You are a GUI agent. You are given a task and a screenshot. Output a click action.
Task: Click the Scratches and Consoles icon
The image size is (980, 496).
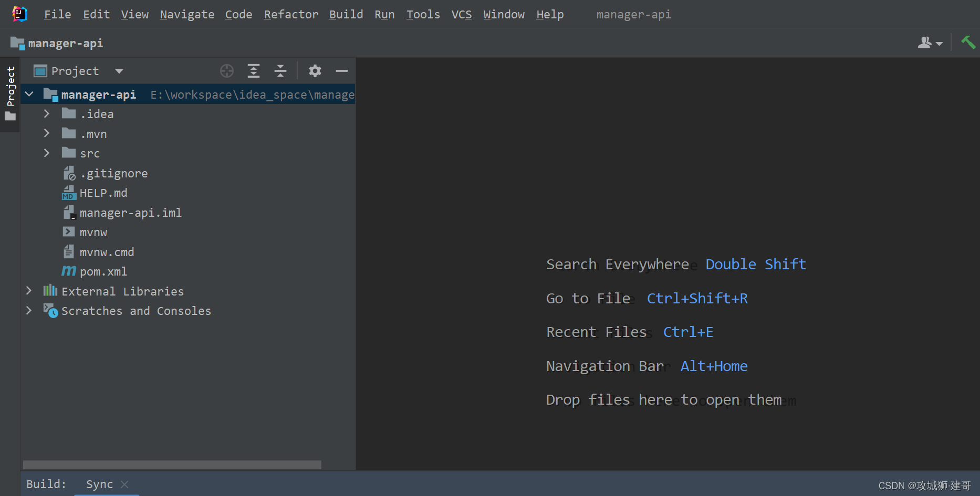[x=50, y=310]
